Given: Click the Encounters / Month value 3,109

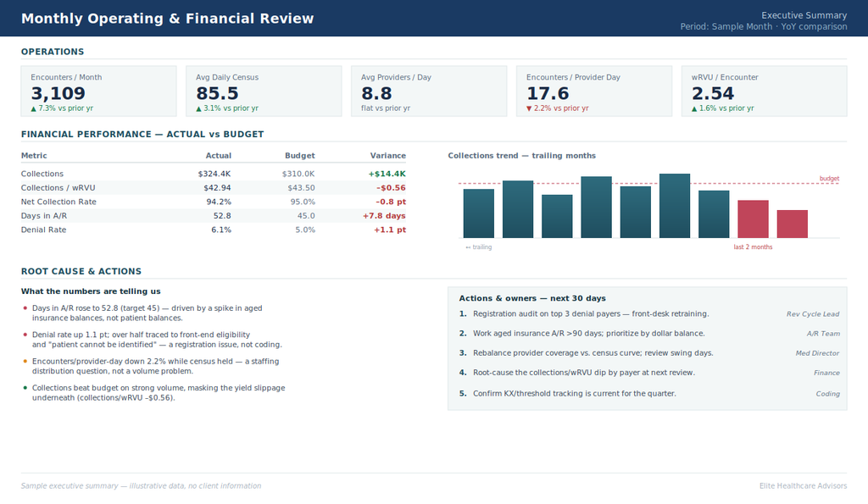Looking at the screenshot, I should point(58,93).
